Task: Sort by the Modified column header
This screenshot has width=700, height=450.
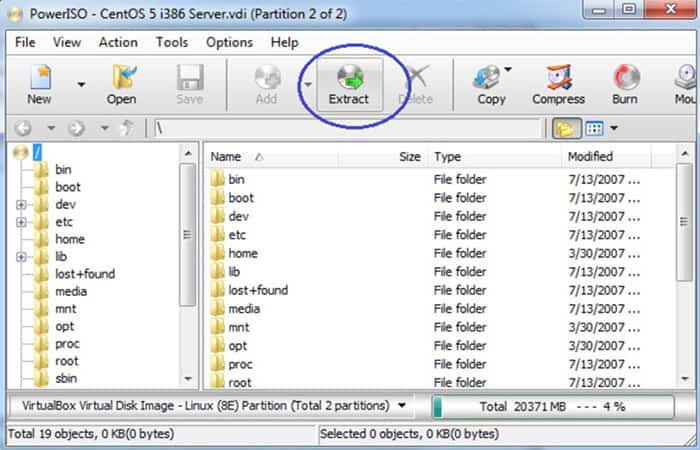Action: tap(606, 157)
